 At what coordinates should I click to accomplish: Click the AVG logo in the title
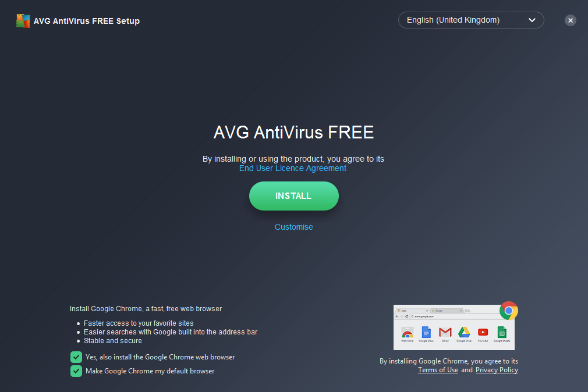click(23, 21)
